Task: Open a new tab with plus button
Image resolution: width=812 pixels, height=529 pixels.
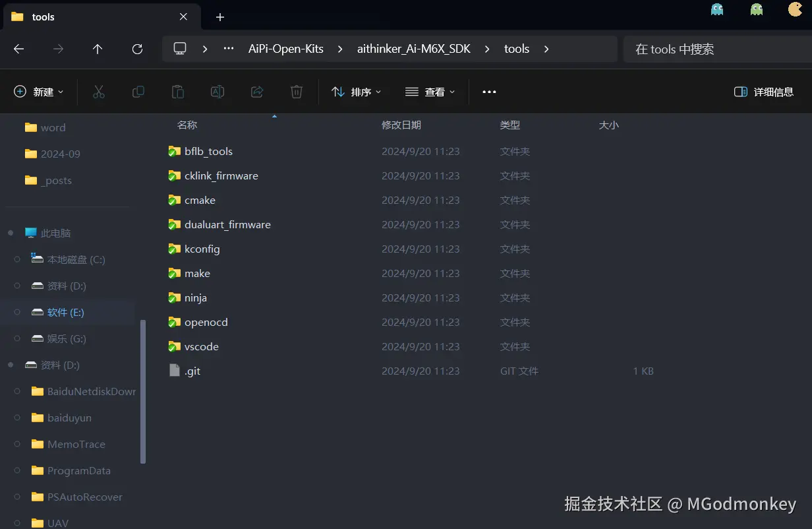Action: (220, 17)
